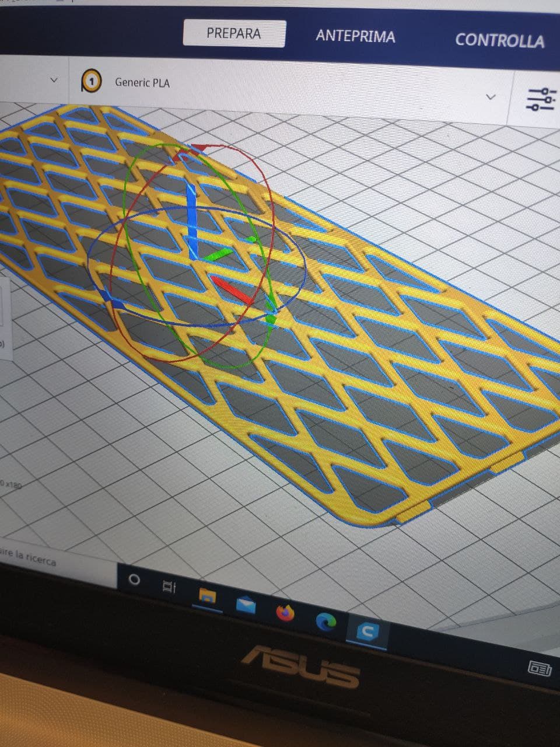Launch Microsoft Edge from the taskbar
This screenshot has height=747, width=560.
327,622
